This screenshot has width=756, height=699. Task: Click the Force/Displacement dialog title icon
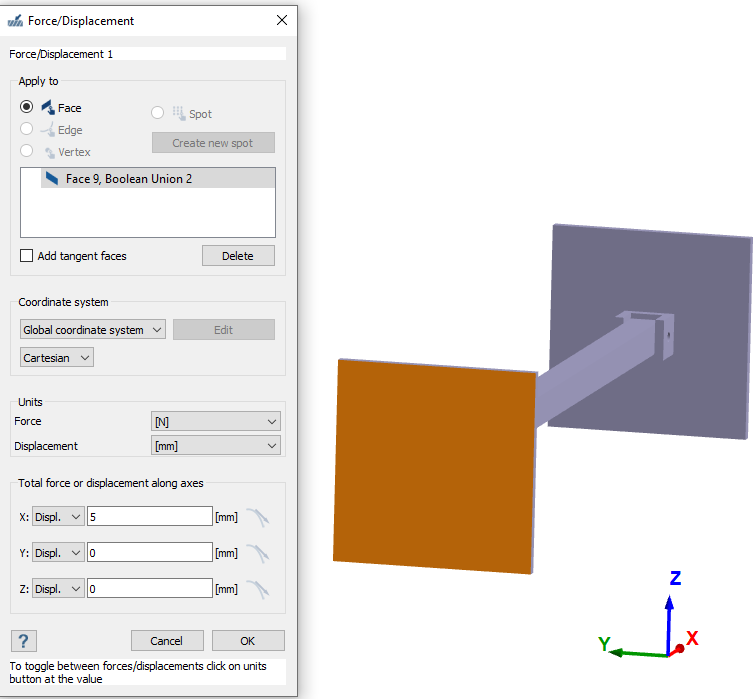[x=15, y=21]
